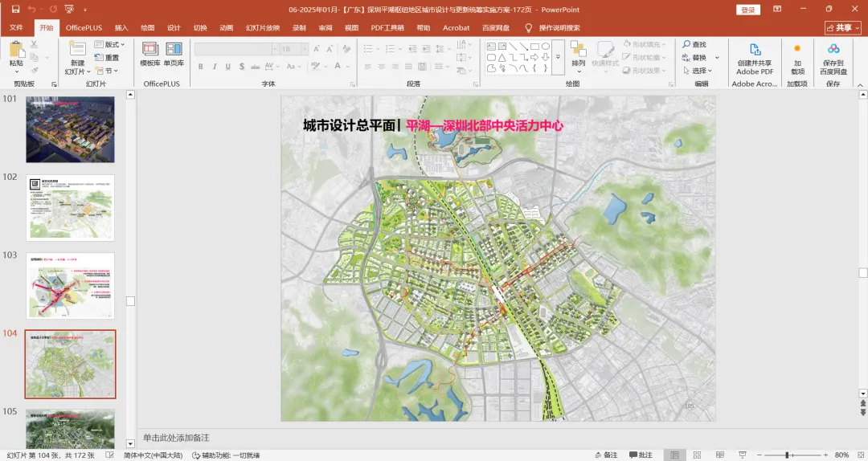Select the text box shape in gallery
The width and height of the screenshot is (868, 461).
(491, 47)
